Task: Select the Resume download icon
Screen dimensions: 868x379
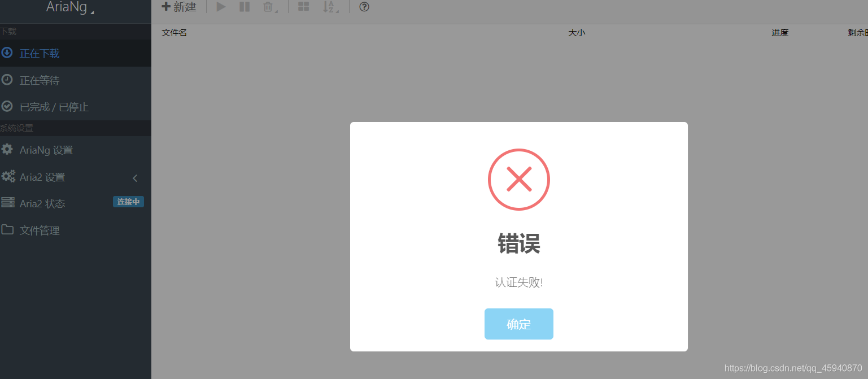Action: pyautogui.click(x=220, y=7)
